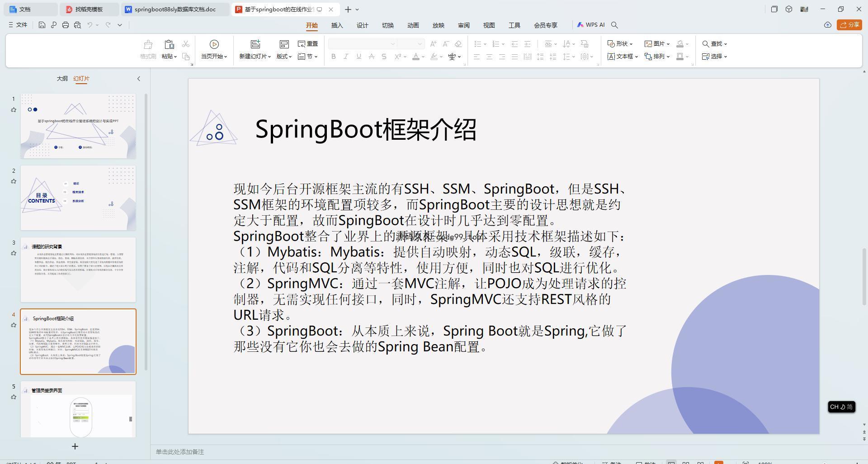The height and width of the screenshot is (464, 868).
Task: Click the Format Painter brush icon
Action: [x=148, y=44]
